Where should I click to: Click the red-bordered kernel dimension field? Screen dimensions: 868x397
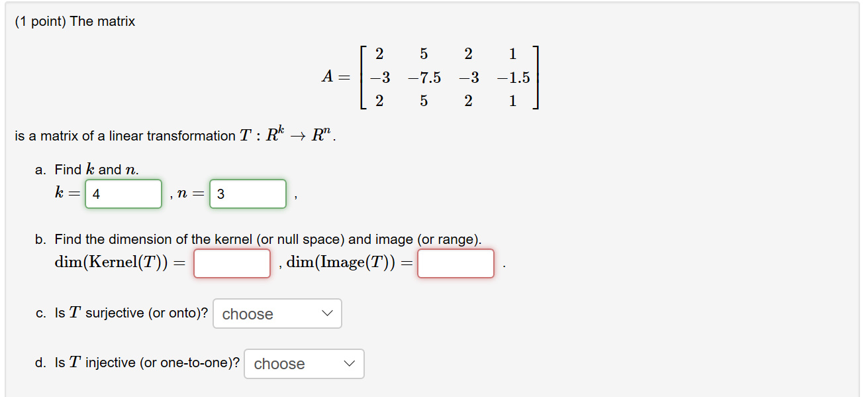232,262
